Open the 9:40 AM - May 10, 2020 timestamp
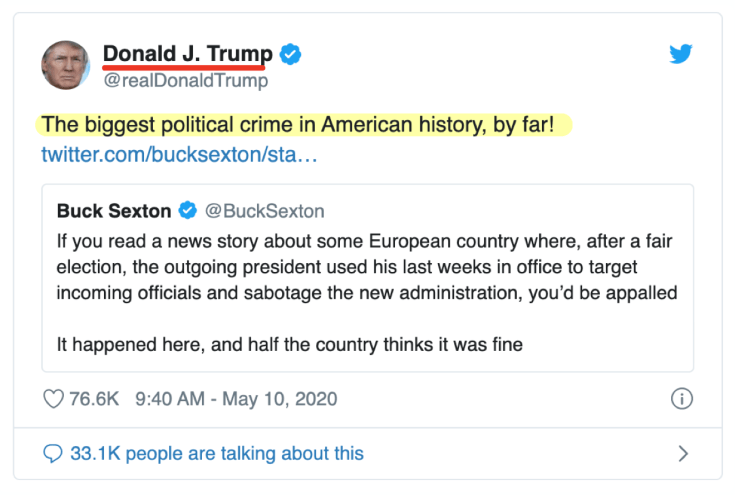The width and height of the screenshot is (735, 495). 235,399
